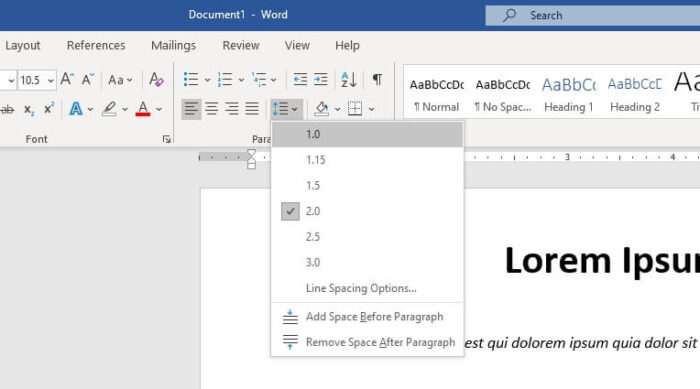Screen dimensions: 700x389
Task: Select 1.0 line spacing
Action: tap(367, 134)
